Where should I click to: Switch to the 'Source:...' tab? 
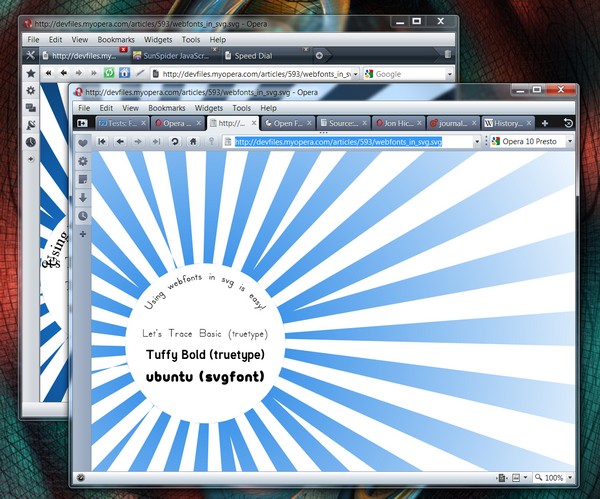pyautogui.click(x=343, y=123)
